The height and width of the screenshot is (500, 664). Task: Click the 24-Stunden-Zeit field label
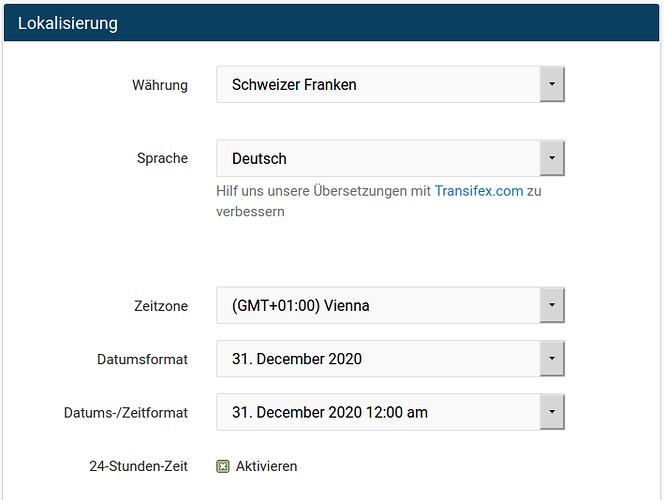(x=138, y=466)
